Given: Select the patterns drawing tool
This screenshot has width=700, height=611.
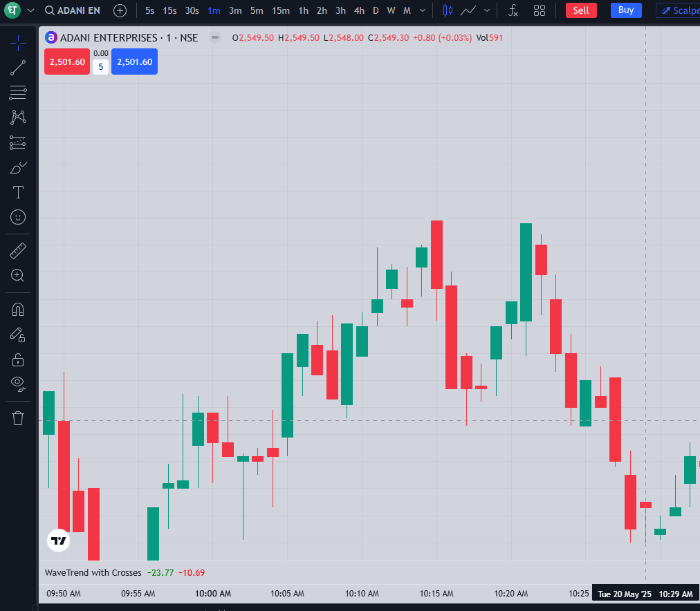Looking at the screenshot, I should (18, 117).
